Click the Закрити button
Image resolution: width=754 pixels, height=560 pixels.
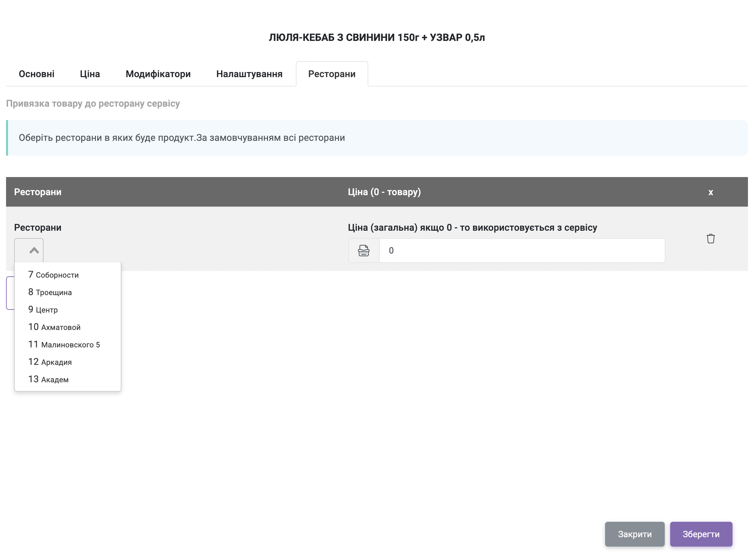tap(634, 534)
